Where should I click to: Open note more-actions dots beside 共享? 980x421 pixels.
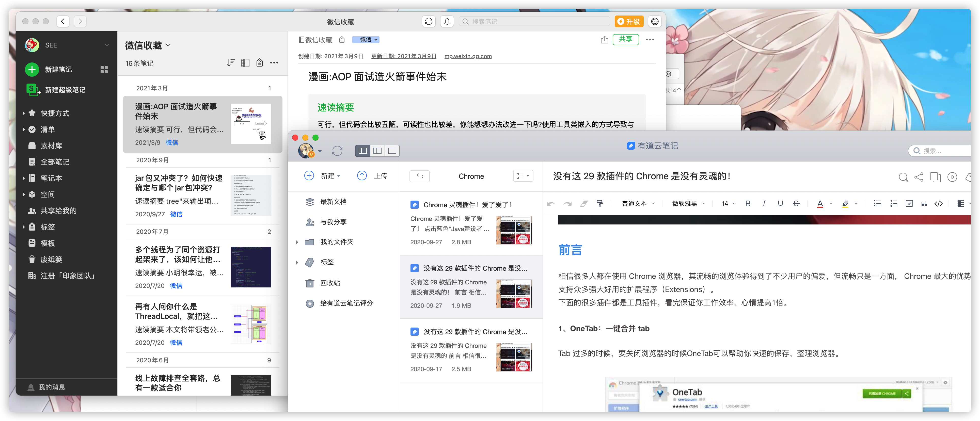pyautogui.click(x=650, y=40)
